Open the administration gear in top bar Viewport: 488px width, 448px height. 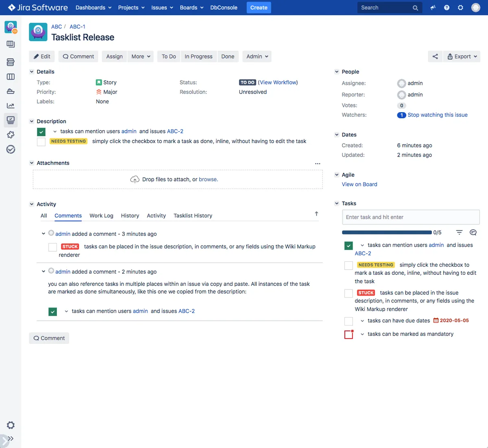click(460, 8)
